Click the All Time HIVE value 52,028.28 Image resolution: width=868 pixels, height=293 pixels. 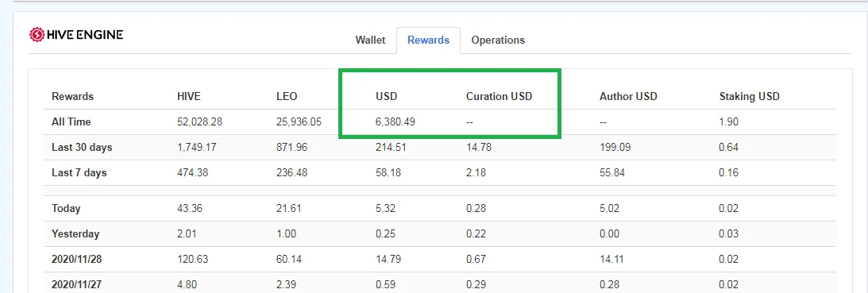[200, 121]
